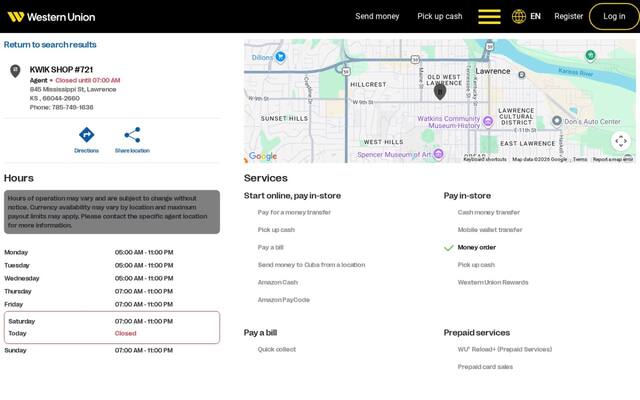This screenshot has height=400, width=640.
Task: Click the Western Union logo
Action: point(51,17)
